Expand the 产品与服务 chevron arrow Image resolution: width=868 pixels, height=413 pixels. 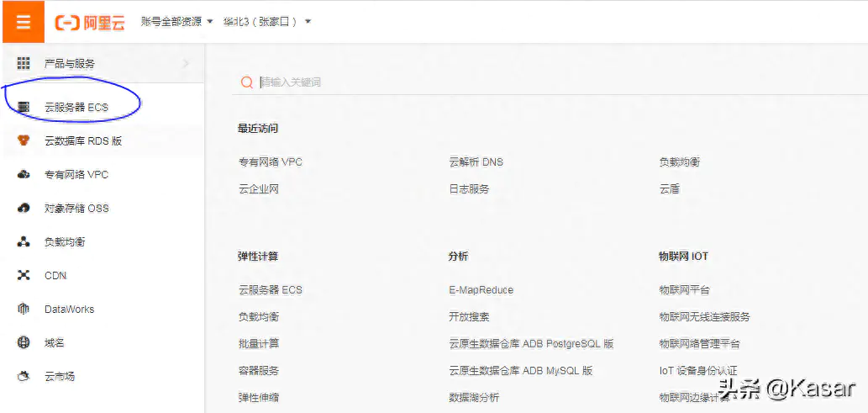[186, 64]
